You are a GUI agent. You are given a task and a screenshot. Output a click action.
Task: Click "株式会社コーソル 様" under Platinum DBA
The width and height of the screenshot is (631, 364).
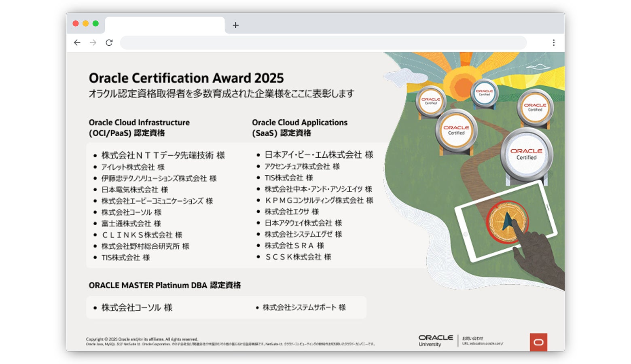click(137, 308)
